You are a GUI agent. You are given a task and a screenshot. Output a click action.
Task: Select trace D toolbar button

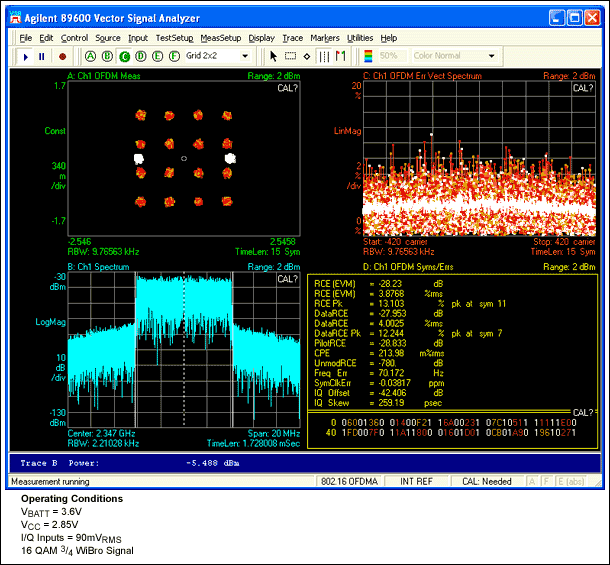click(142, 56)
